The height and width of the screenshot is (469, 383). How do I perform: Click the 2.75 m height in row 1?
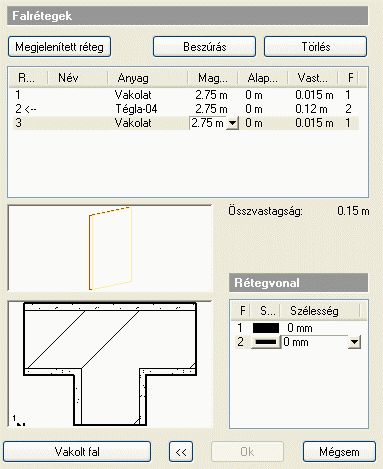[x=211, y=95]
